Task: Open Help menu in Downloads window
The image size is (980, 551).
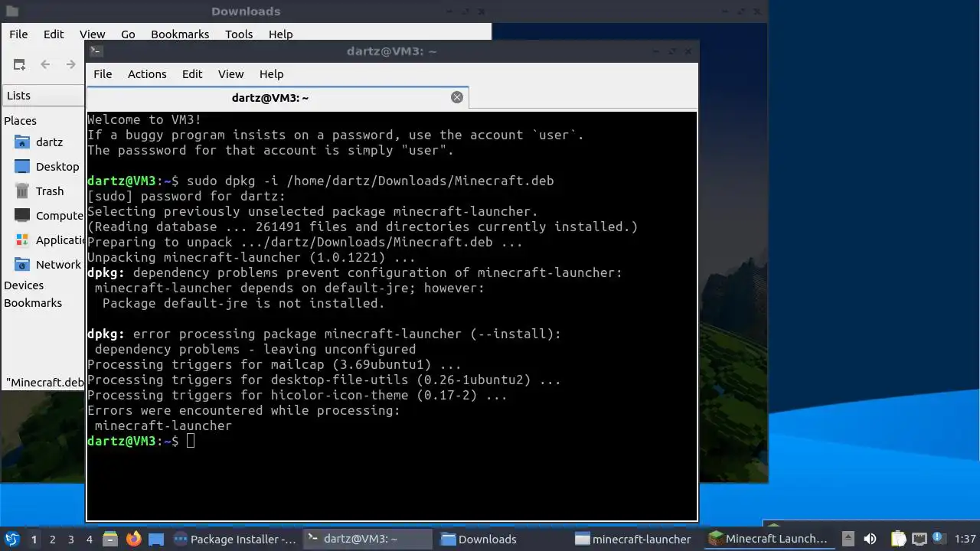Action: click(281, 34)
